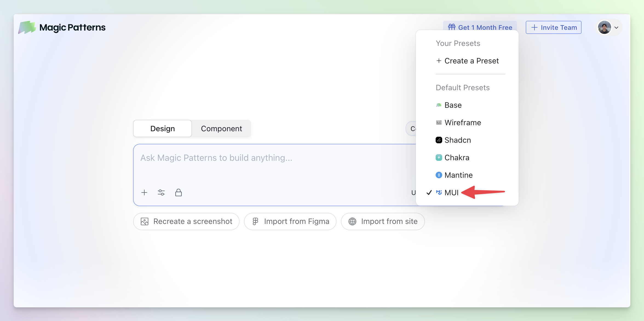The image size is (644, 321).
Task: Click the lock privacy icon
Action: tap(179, 192)
